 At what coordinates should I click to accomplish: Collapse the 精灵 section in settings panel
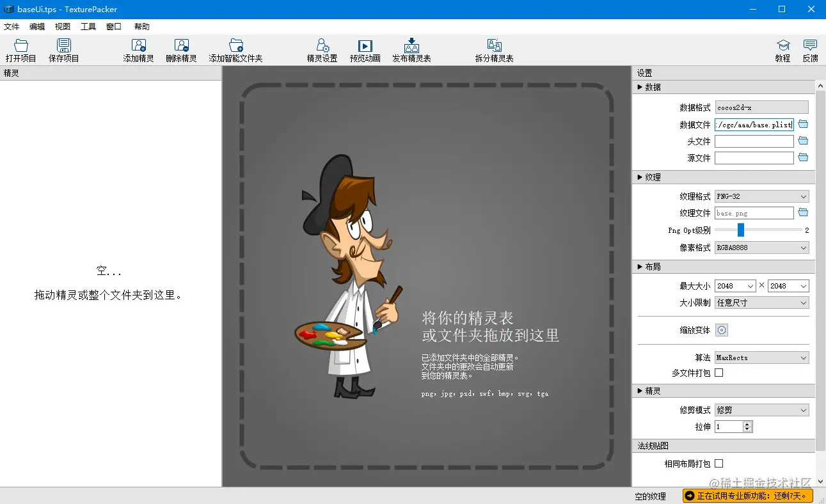pyautogui.click(x=640, y=391)
